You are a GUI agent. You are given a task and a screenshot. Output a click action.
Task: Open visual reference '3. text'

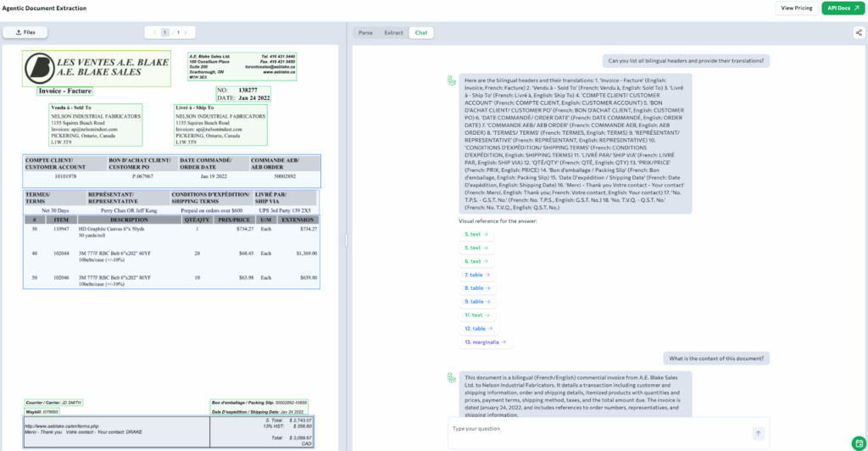tap(476, 233)
